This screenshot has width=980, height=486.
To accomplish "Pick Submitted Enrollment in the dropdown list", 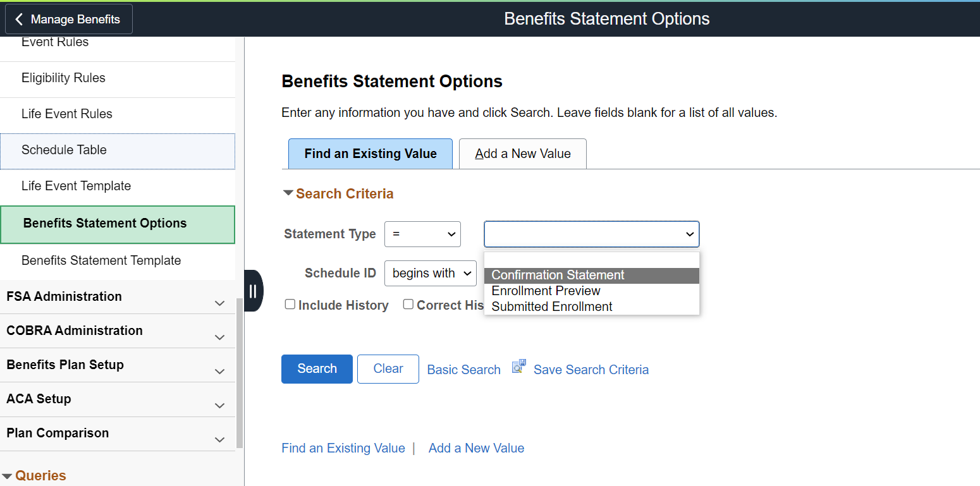I will 552,307.
